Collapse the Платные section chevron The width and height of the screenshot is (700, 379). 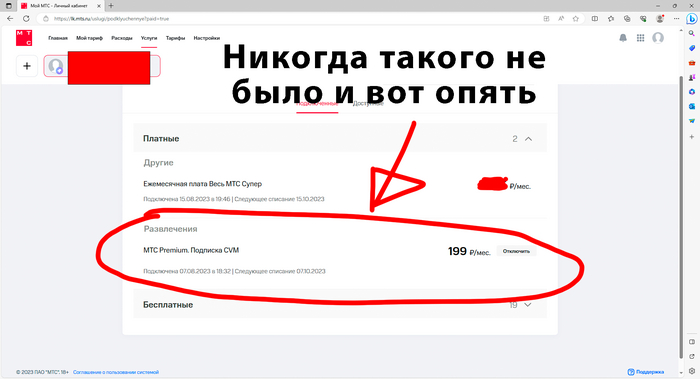point(529,139)
